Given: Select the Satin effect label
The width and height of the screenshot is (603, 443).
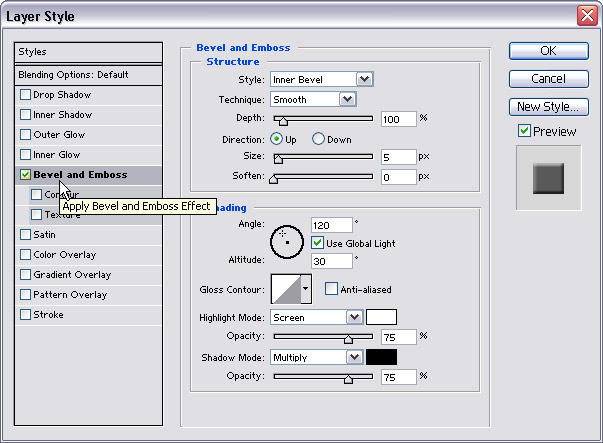Looking at the screenshot, I should tap(44, 235).
